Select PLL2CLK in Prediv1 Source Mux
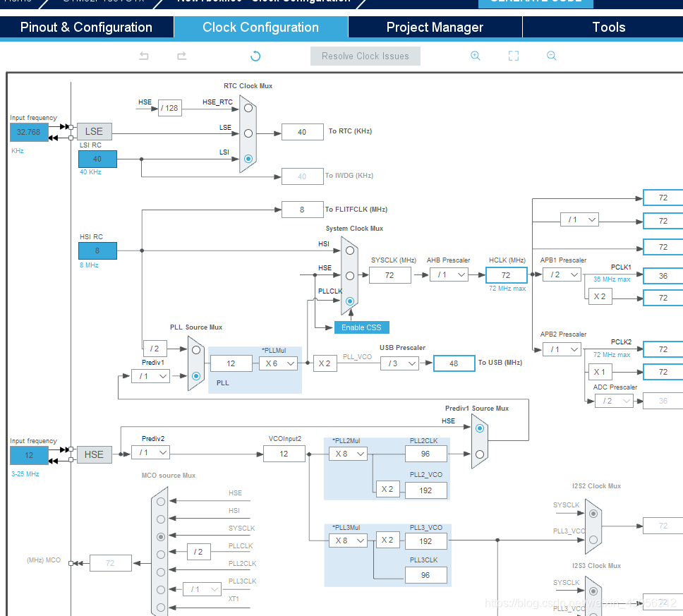This screenshot has height=616, width=683. [x=480, y=454]
